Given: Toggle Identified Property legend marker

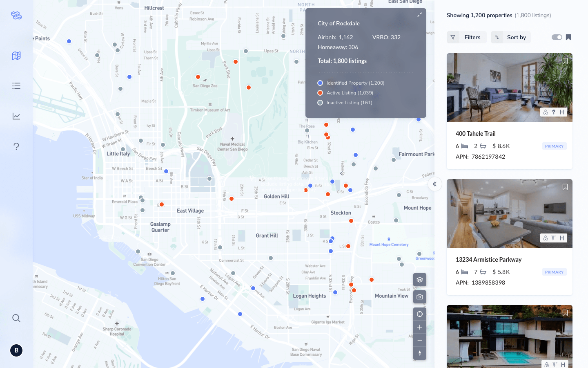Looking at the screenshot, I should point(320,83).
